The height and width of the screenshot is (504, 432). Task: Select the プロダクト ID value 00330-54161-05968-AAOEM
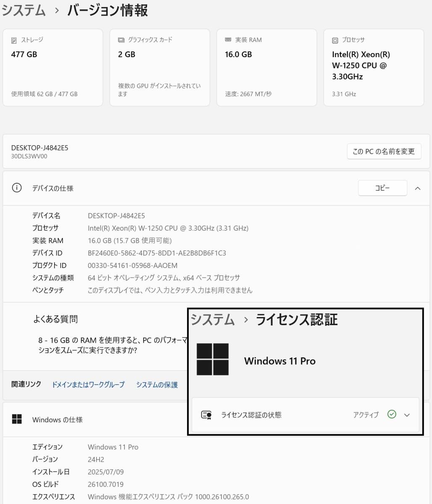click(132, 265)
